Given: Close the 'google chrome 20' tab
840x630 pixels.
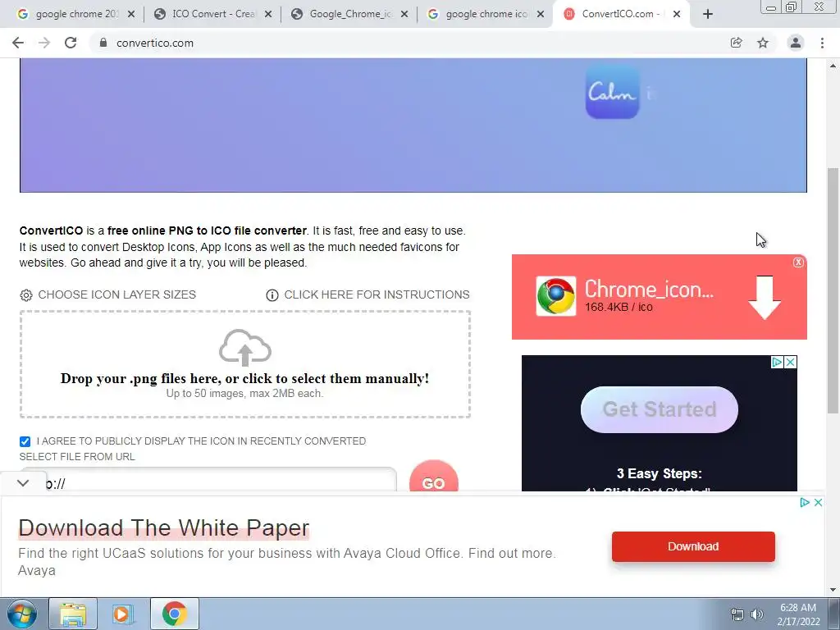Looking at the screenshot, I should (131, 15).
